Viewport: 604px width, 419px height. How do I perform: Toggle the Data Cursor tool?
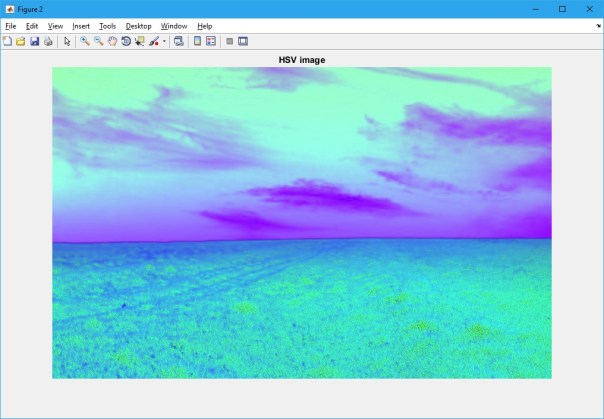pyautogui.click(x=140, y=41)
